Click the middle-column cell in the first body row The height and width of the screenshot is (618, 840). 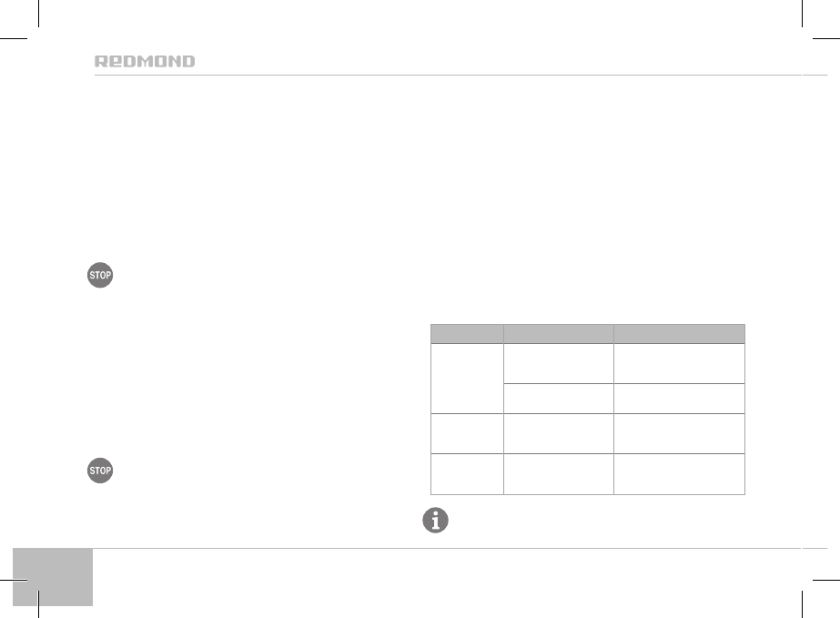[x=560, y=363]
